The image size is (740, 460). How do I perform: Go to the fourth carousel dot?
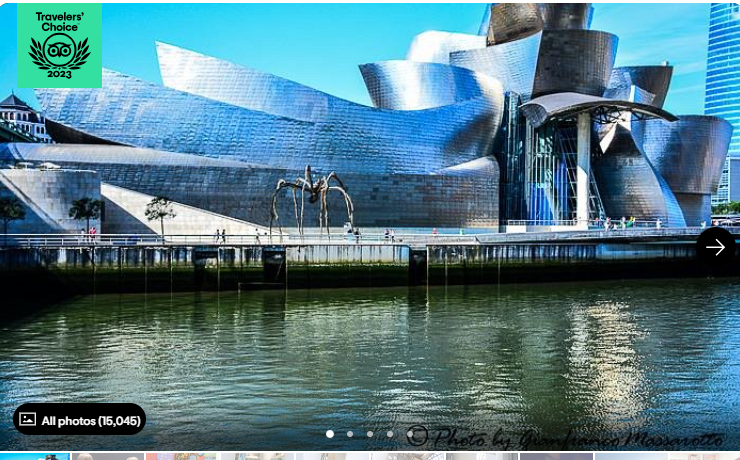point(390,434)
